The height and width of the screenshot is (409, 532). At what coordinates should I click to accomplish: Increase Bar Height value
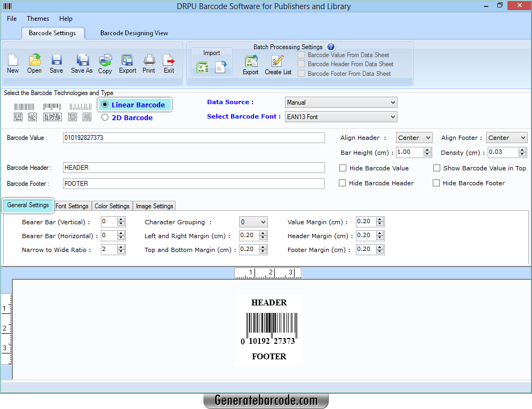pyautogui.click(x=427, y=150)
